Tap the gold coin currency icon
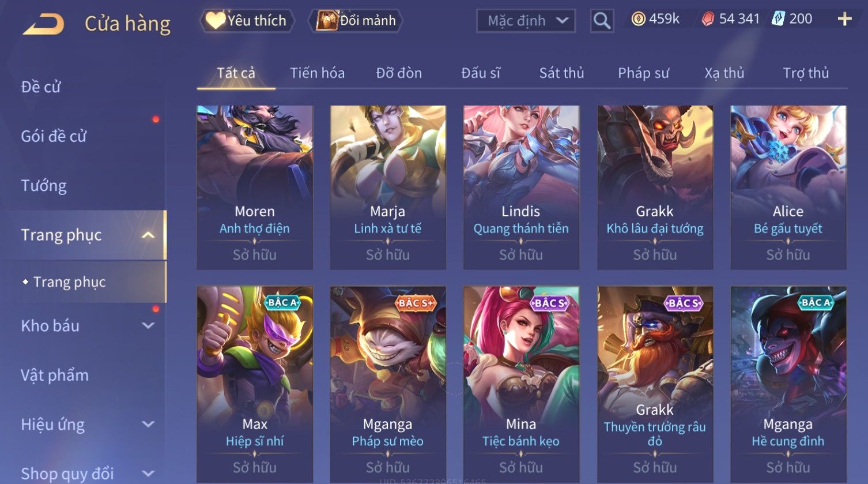This screenshot has height=484, width=868. 638,20
